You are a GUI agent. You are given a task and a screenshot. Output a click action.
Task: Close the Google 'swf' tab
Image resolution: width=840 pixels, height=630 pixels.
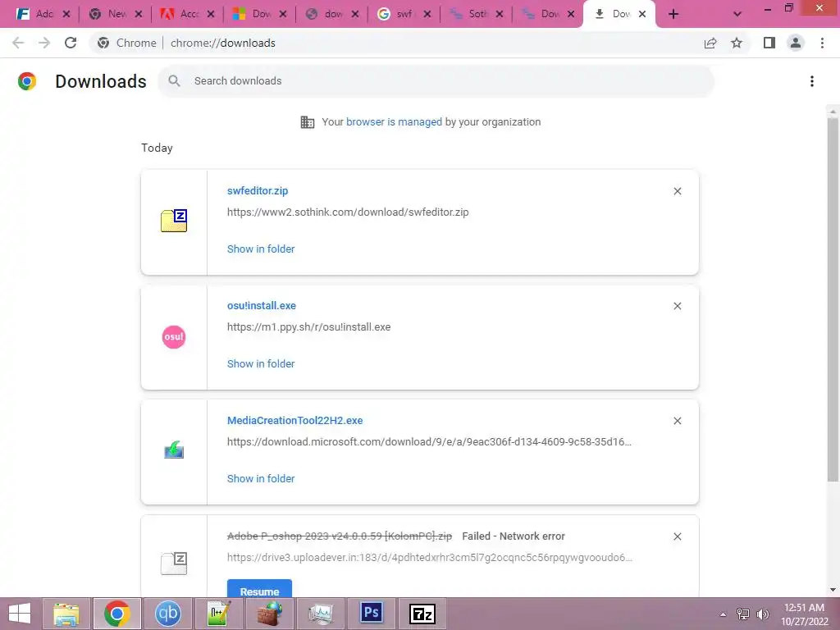pyautogui.click(x=427, y=15)
